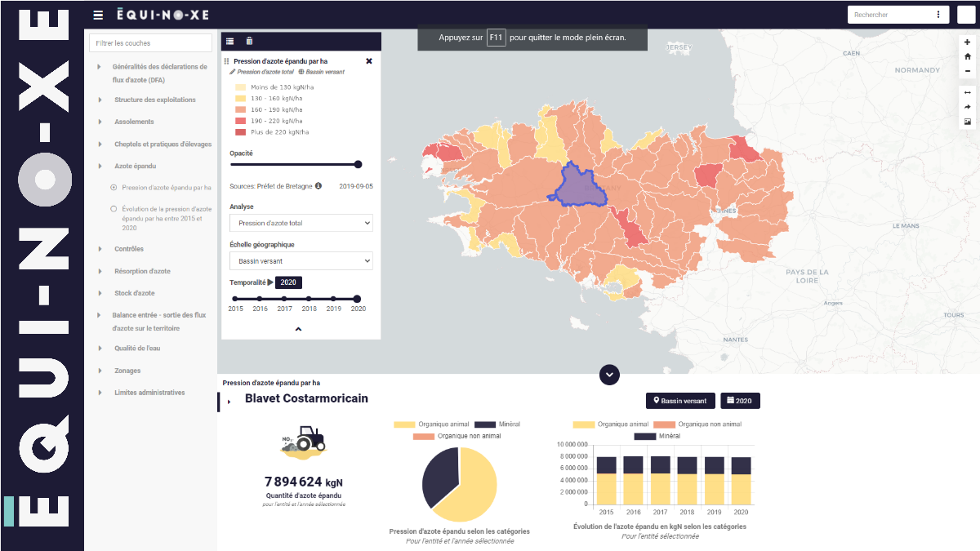Click the horizontal arrows icon below the map controls
Screen dimensions: 980x551
[968, 92]
